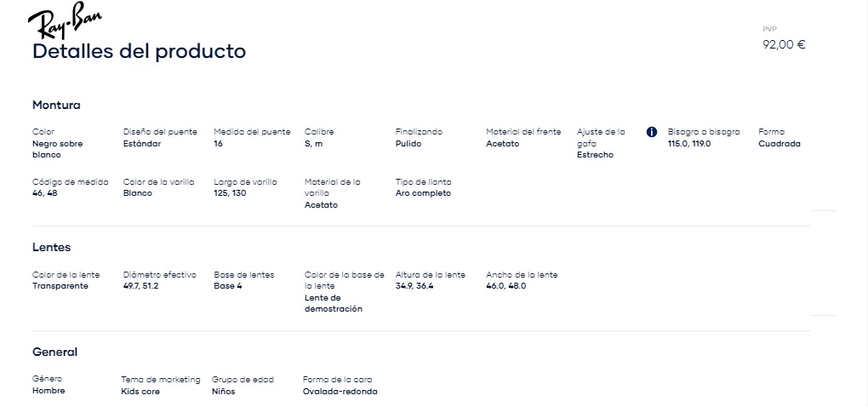Click the Largo de varilla 125, 130 value

tap(231, 193)
